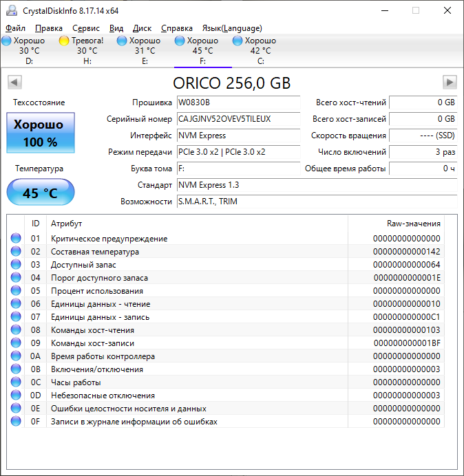The image size is (464, 476).
Task: Select row Команды хост-записи
Action: tap(226, 343)
